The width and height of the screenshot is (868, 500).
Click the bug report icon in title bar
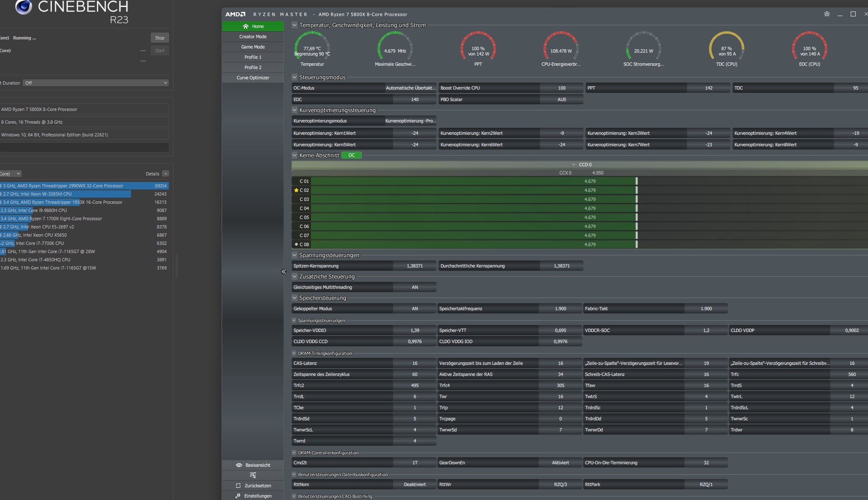coord(827,14)
